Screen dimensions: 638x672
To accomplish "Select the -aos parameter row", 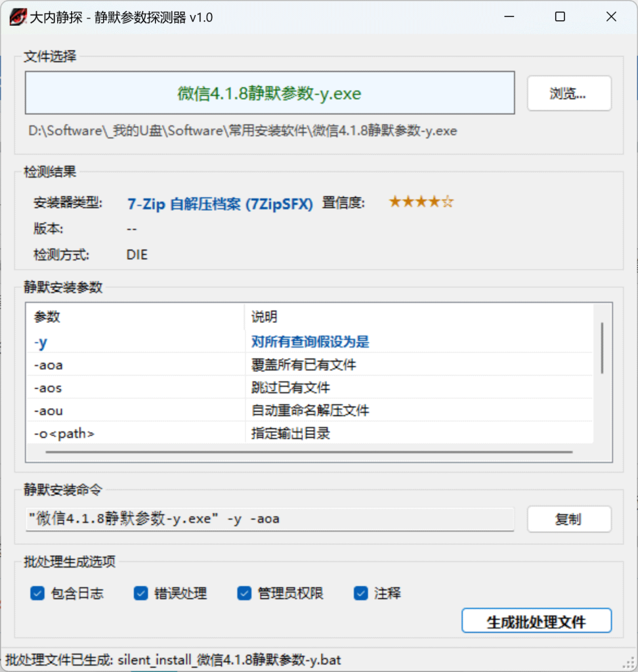I will 310,387.
